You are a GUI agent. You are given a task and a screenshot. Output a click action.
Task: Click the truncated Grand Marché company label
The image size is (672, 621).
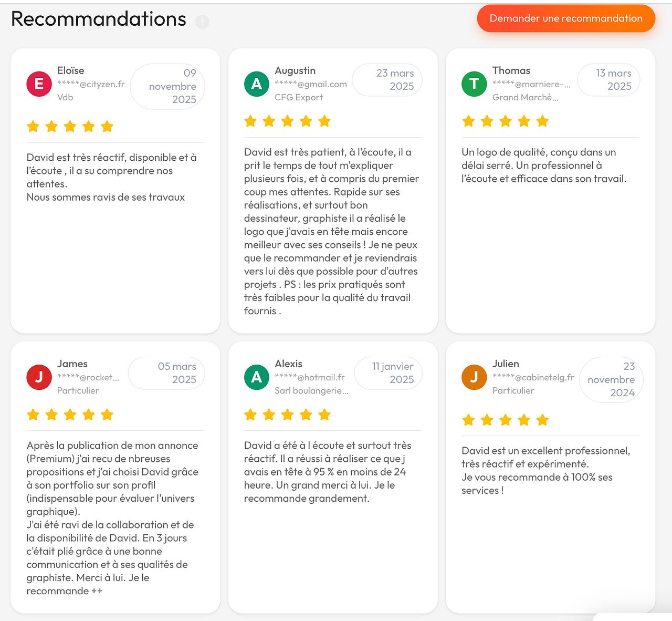click(x=525, y=97)
